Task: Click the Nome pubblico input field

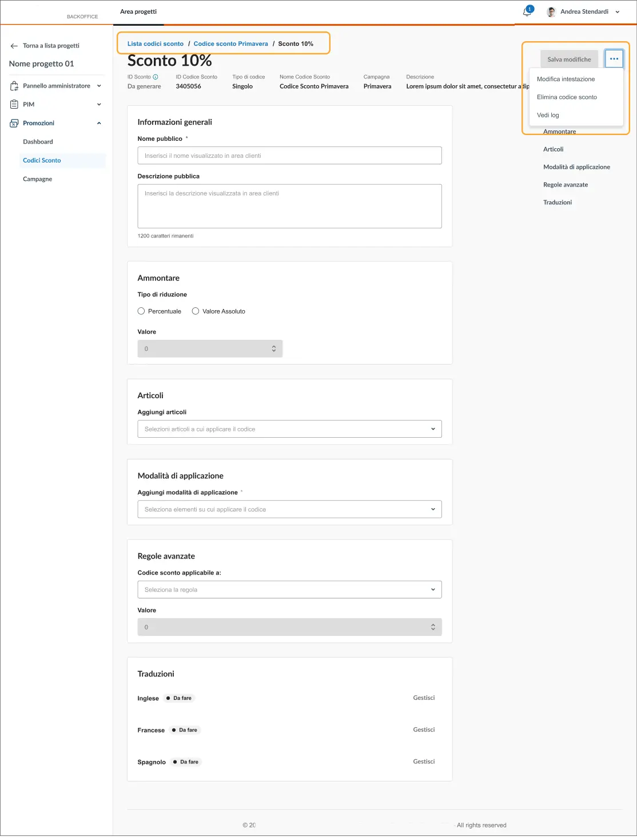Action: pyautogui.click(x=289, y=156)
